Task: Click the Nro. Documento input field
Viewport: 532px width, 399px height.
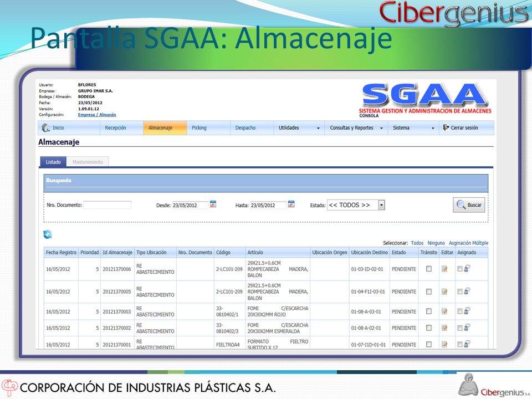Action: 107,205
